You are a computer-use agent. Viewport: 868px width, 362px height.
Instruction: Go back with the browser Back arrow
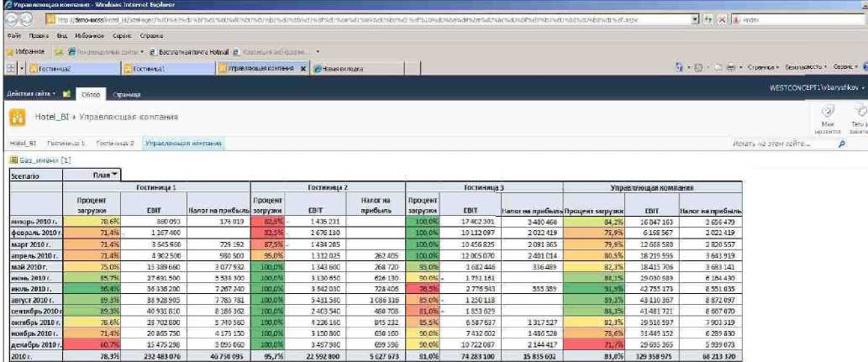tap(11, 19)
